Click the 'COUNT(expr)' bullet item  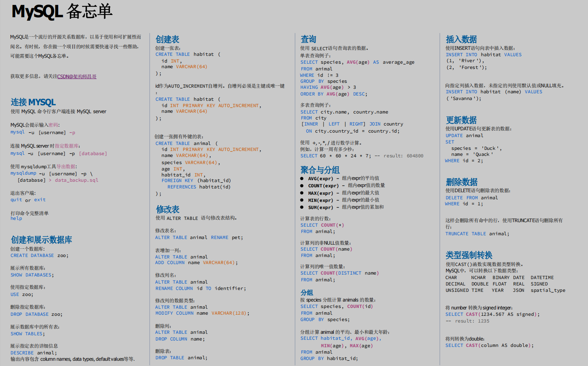coord(342,186)
